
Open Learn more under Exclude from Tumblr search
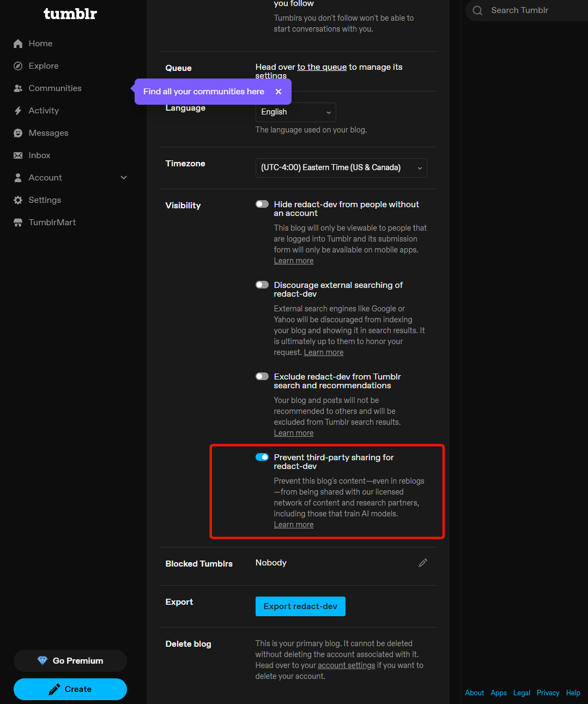(x=294, y=433)
